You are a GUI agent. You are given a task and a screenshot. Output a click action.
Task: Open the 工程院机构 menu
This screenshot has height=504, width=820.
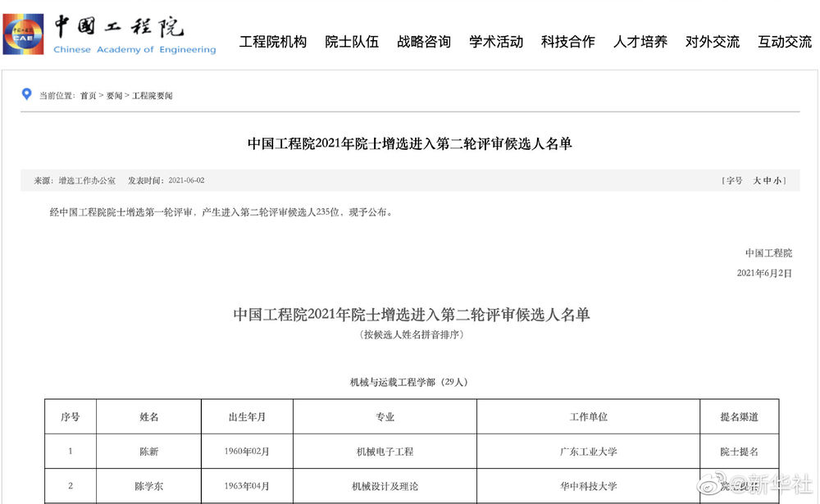(272, 42)
